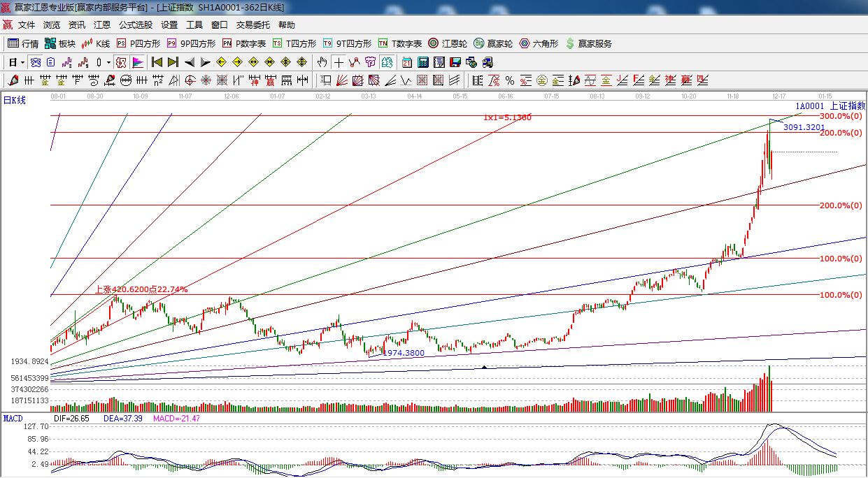868x478 pixels.
Task: Toggle the red boxed 权 adjustment button
Action: [x=121, y=62]
